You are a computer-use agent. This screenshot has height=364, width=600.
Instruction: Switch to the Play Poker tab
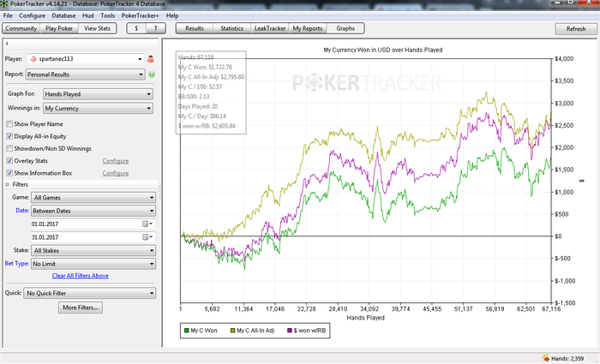[59, 28]
